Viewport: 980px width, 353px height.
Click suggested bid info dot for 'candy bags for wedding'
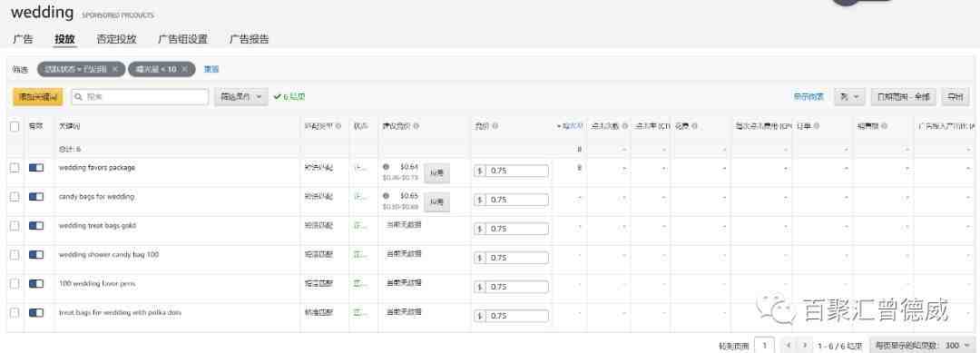coord(387,195)
